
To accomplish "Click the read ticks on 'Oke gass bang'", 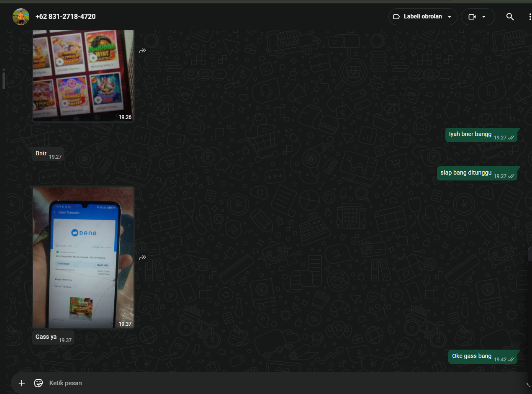I will [511, 360].
